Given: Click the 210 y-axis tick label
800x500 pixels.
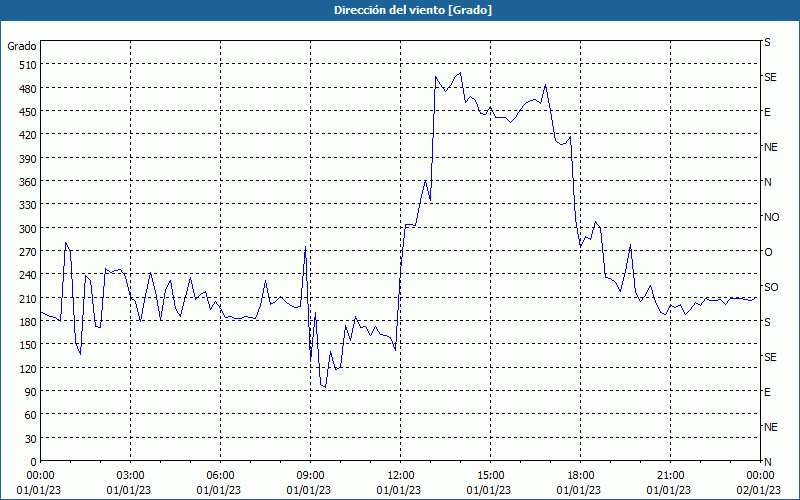Looking at the screenshot, I should (x=28, y=298).
